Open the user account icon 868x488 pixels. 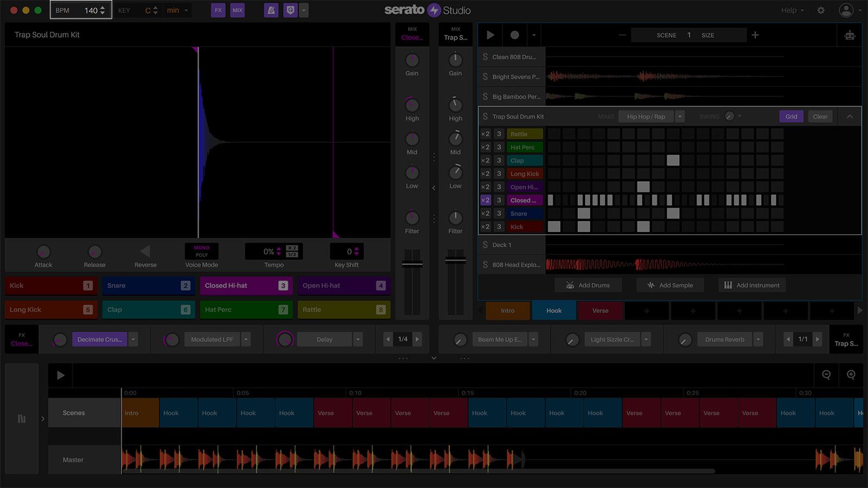846,10
